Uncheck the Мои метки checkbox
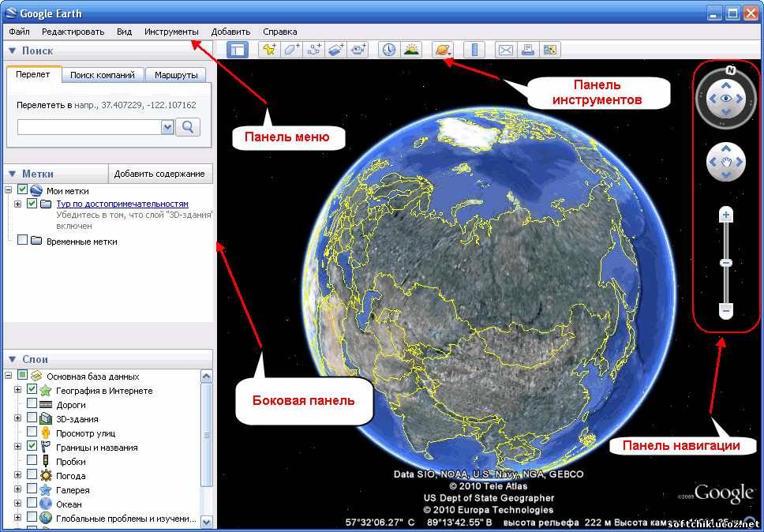The image size is (764, 532). [22, 189]
